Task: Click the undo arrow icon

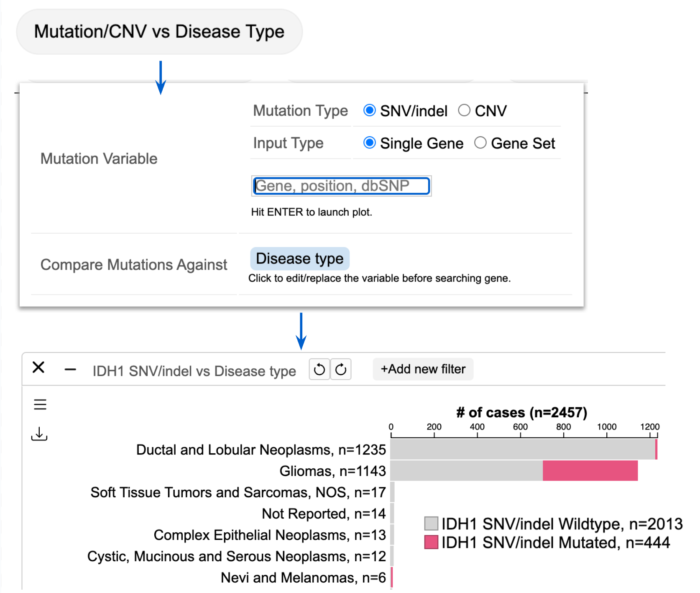Action: 319,369
